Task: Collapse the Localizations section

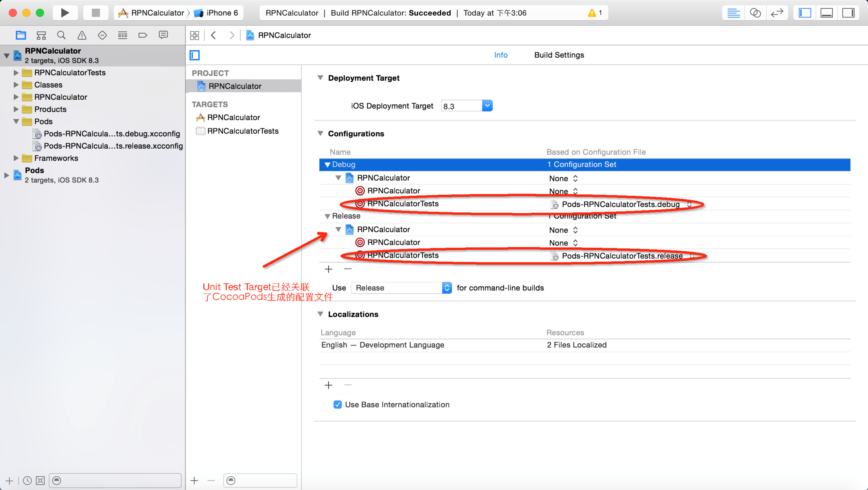Action: pyautogui.click(x=320, y=314)
